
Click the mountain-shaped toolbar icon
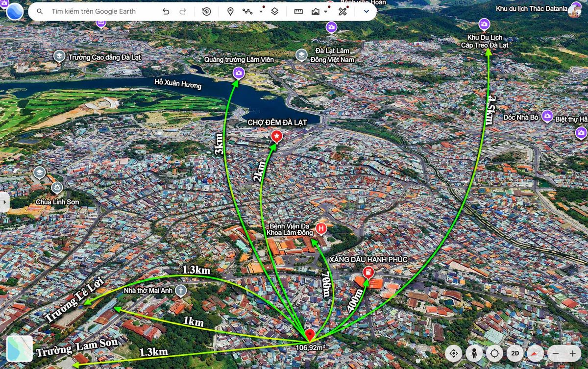[316, 11]
